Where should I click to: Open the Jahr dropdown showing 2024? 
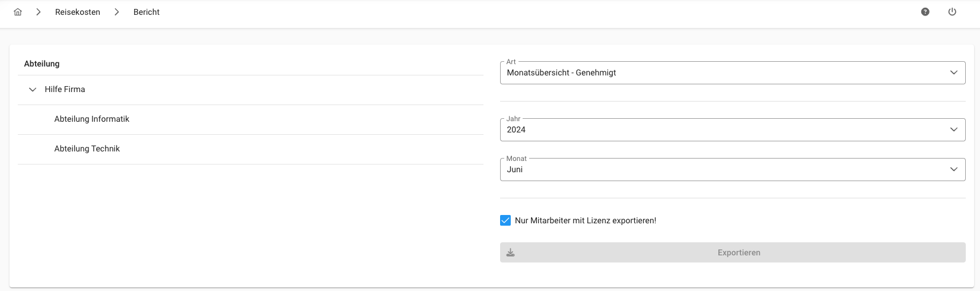[x=733, y=129]
